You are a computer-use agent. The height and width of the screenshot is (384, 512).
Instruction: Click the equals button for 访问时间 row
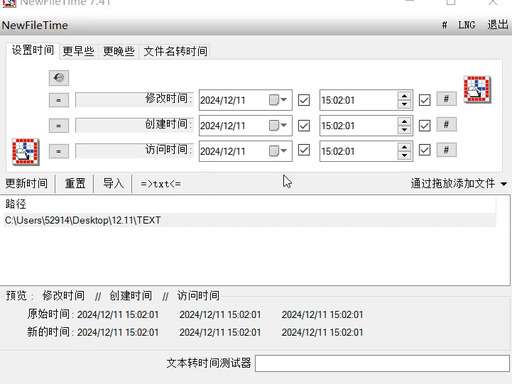(59, 151)
